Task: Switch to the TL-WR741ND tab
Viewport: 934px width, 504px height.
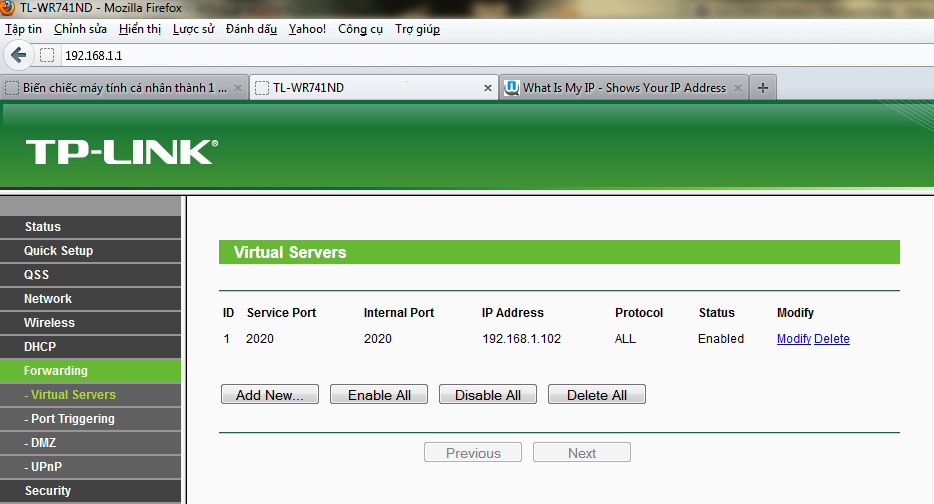Action: pyautogui.click(x=373, y=88)
